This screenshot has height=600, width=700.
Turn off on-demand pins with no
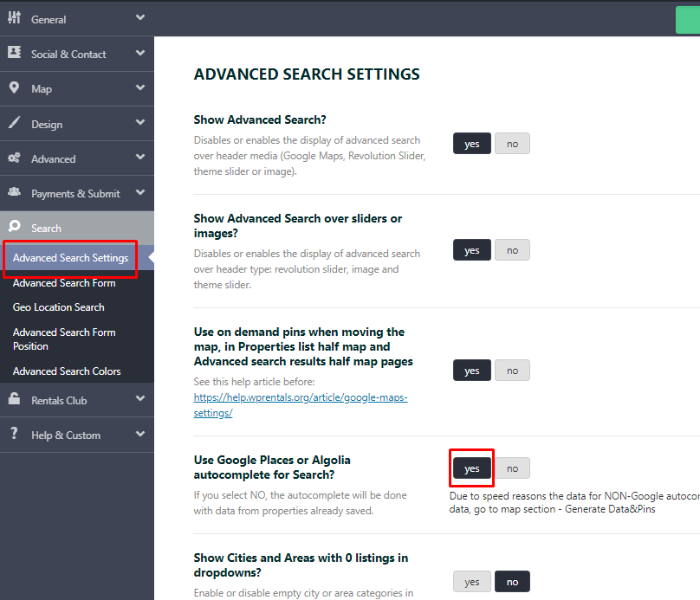(512, 371)
